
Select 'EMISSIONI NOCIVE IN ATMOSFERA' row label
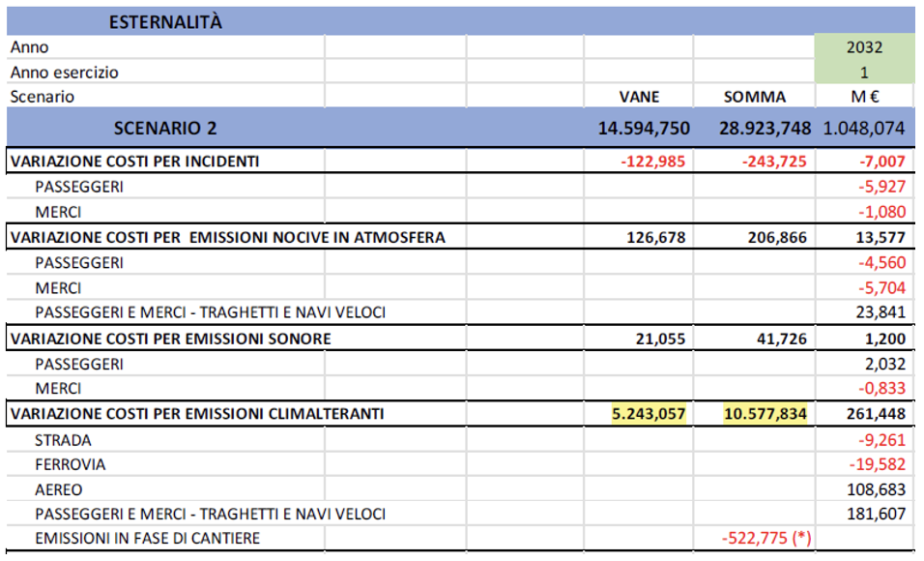(227, 237)
